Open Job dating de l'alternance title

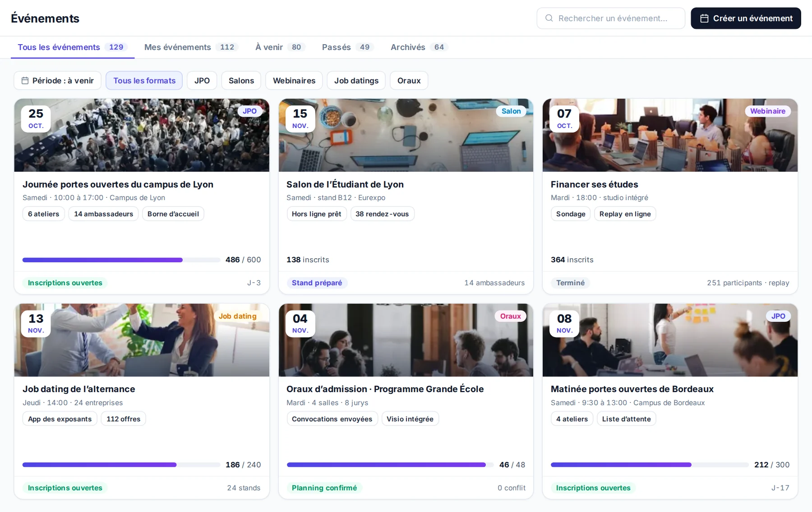pyautogui.click(x=79, y=389)
